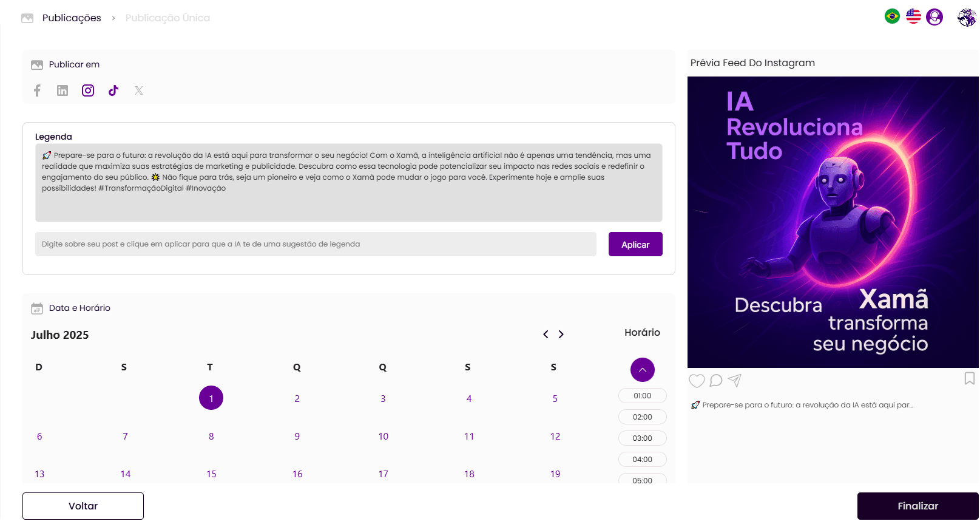The width and height of the screenshot is (980, 524).
Task: Click the comment bubble icon in preview
Action: point(716,381)
